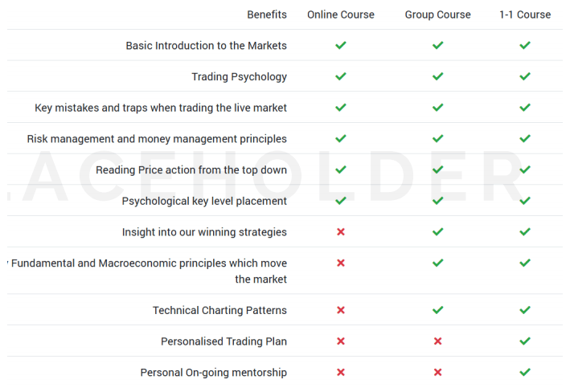Click Online Course check for Risk management row

(341, 139)
